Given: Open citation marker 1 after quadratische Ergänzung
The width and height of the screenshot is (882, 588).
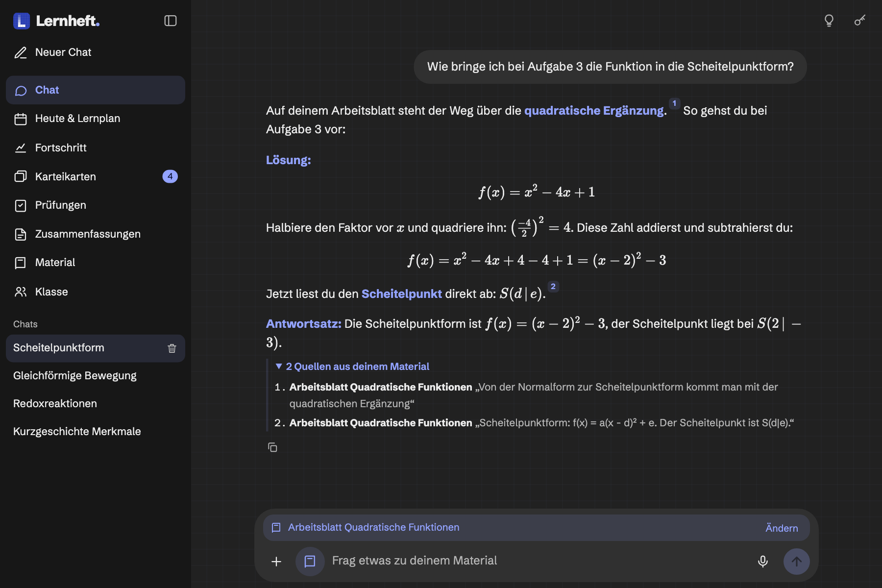Looking at the screenshot, I should (674, 103).
